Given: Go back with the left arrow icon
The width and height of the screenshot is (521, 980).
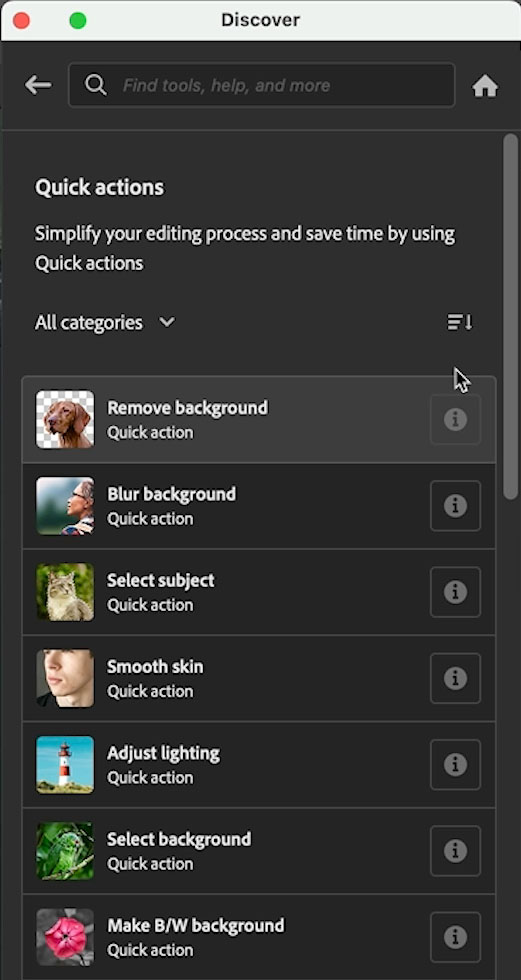Looking at the screenshot, I should (38, 85).
